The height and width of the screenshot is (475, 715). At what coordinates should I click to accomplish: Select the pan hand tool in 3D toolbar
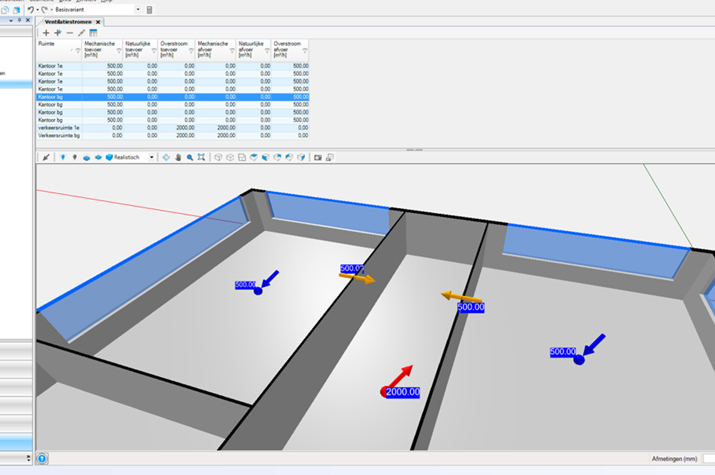(x=178, y=157)
